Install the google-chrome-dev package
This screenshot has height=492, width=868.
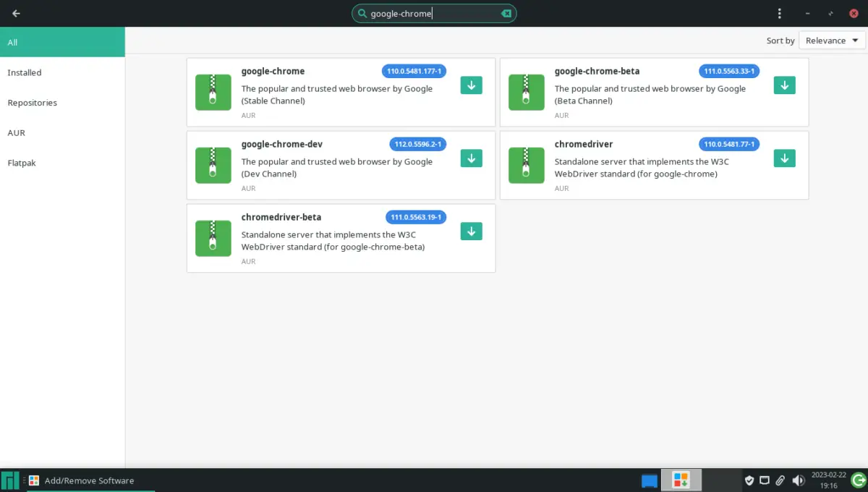pyautogui.click(x=471, y=158)
